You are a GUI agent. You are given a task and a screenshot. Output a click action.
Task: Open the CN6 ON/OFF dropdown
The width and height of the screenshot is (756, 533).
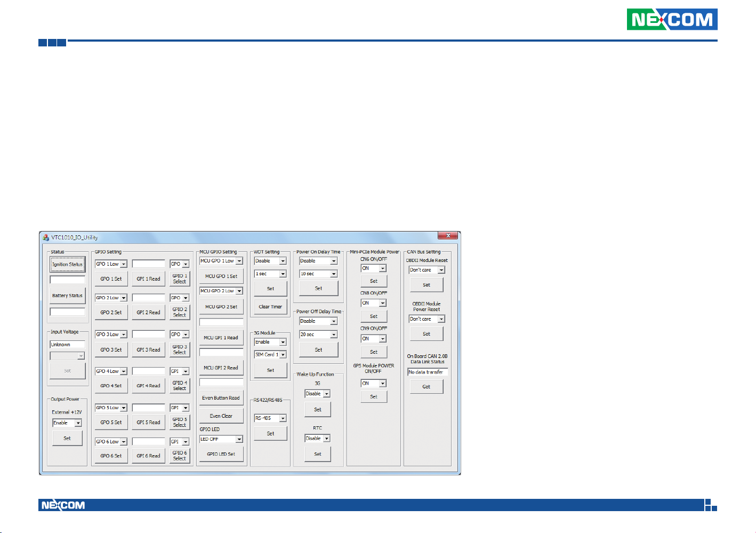[374, 268]
